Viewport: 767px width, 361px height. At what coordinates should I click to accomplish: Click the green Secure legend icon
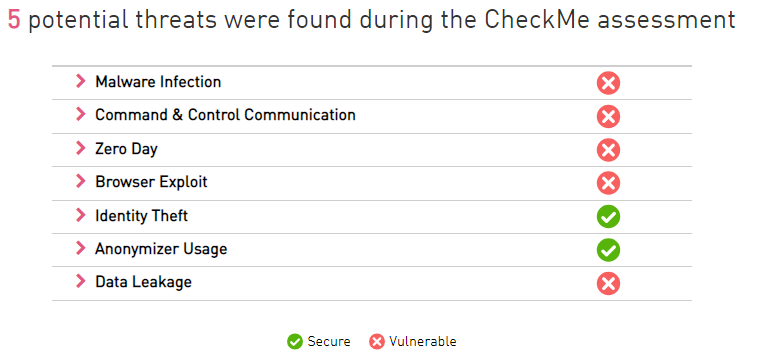coord(295,341)
